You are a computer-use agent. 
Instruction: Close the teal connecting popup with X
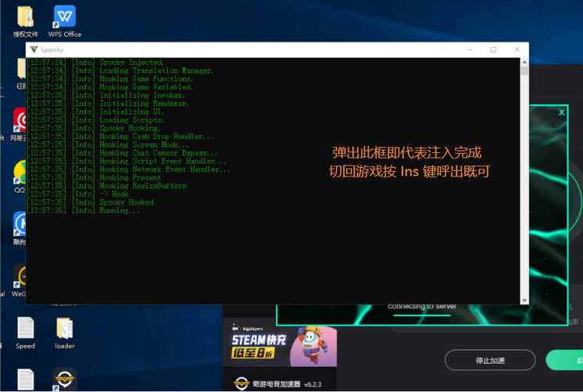pos(561,112)
